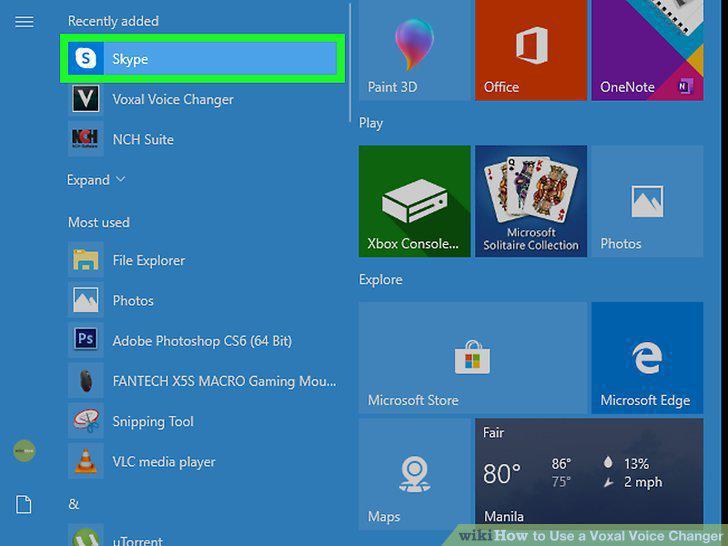This screenshot has height=546, width=728.
Task: Open the Snipping Tool icon
Action: click(86, 421)
